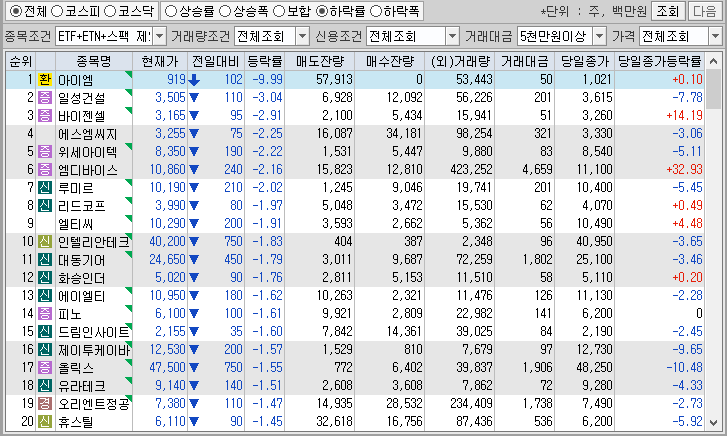The width and height of the screenshot is (727, 436).
Task: Select the 오리엔트정공 stock name
Action: point(94,404)
